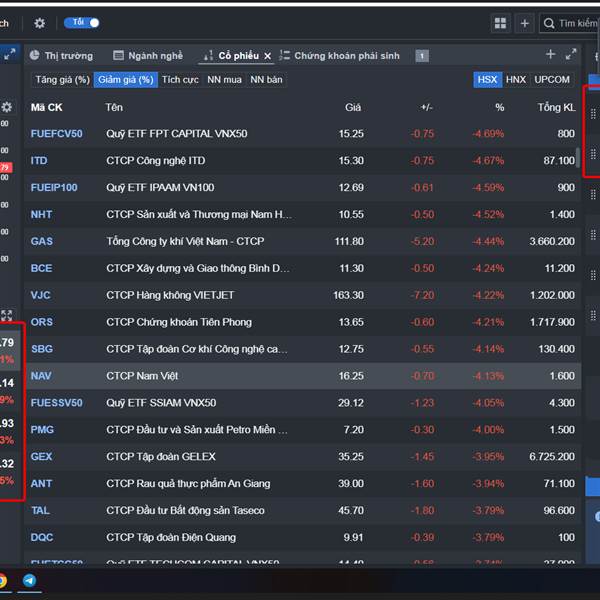The height and width of the screenshot is (600, 600).
Task: Select the Tích cực filter
Action: (x=180, y=80)
